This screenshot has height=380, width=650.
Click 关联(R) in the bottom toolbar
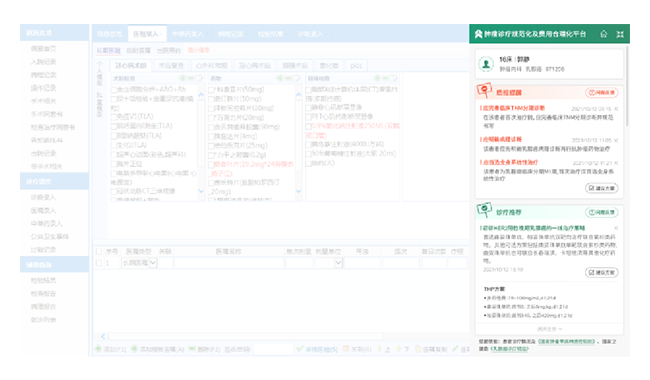[357, 349]
